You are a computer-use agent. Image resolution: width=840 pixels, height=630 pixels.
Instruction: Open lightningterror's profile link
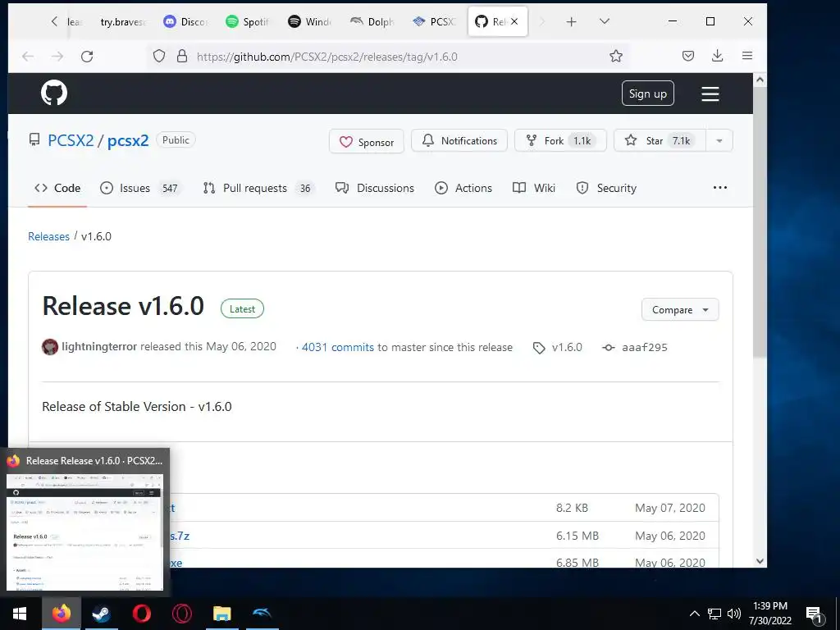[99, 347]
